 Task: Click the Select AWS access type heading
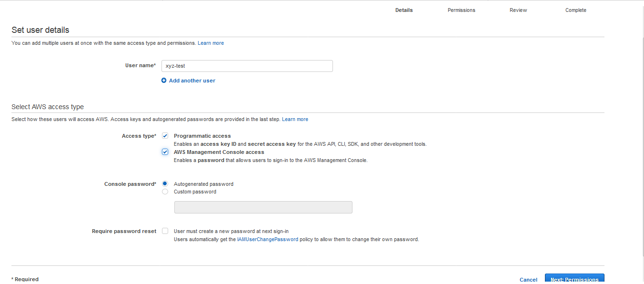click(x=48, y=107)
